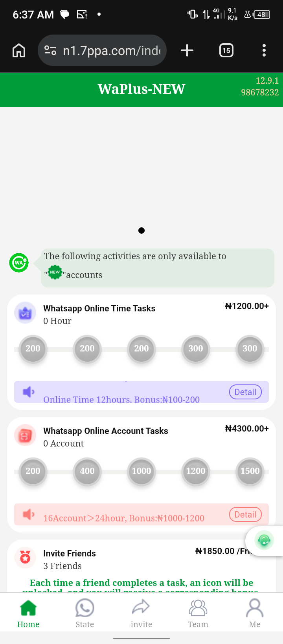
Task: Switch to the State tab
Action: pyautogui.click(x=85, y=614)
